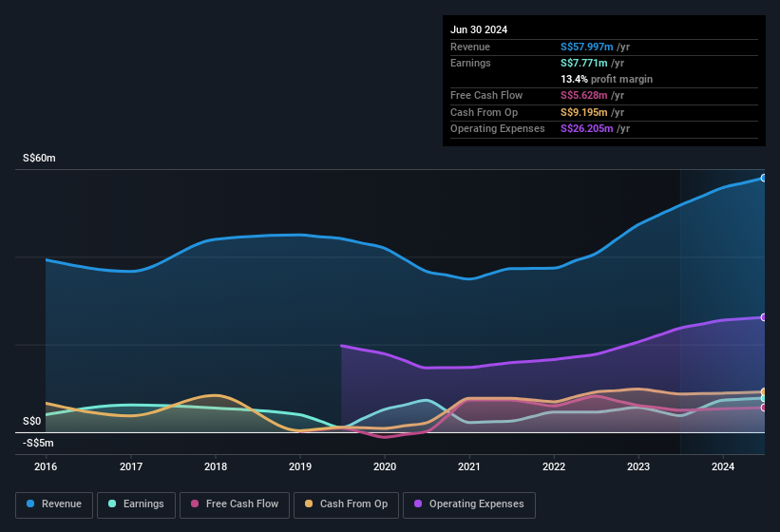This screenshot has height=532, width=780.
Task: Click the 2020 x-axis label
Action: coord(385,466)
